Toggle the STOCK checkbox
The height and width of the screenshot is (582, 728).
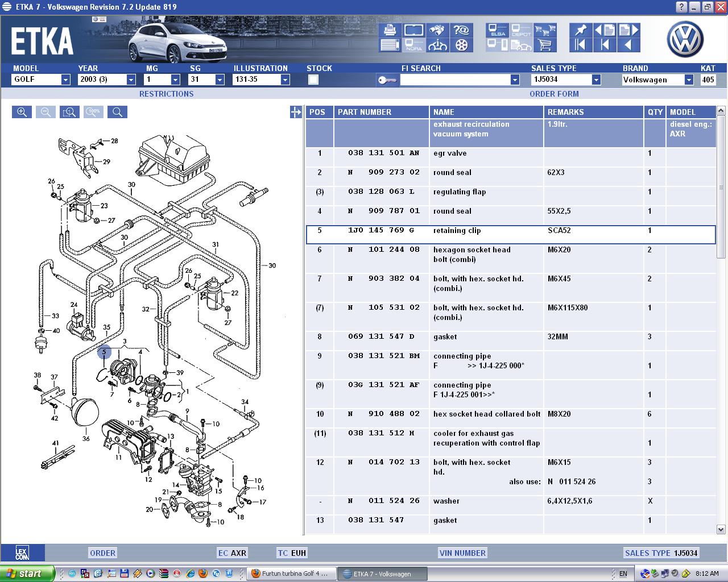pyautogui.click(x=313, y=80)
